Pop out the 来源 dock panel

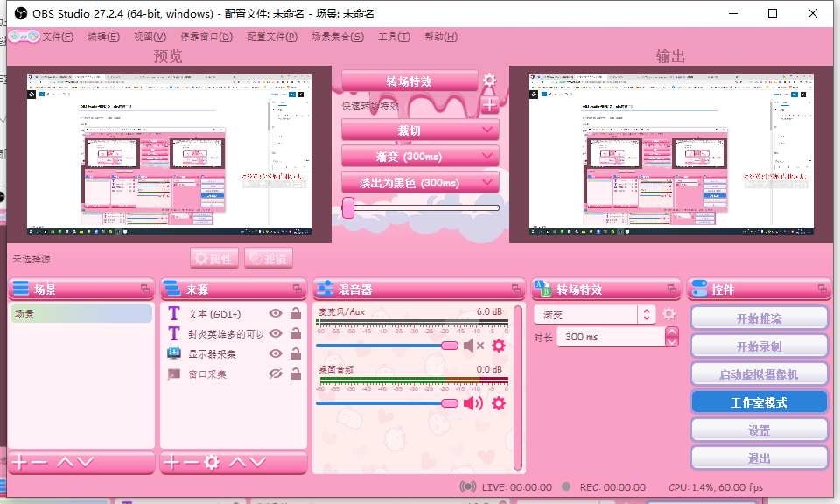[297, 289]
